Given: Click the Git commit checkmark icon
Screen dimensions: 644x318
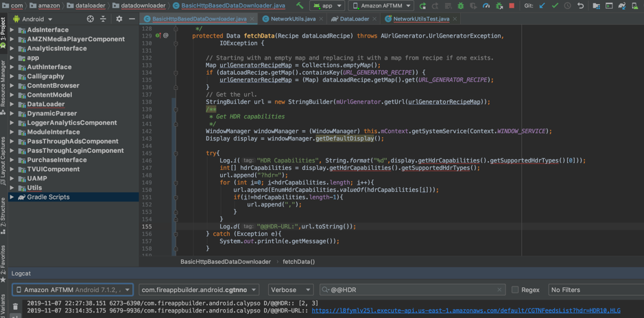Looking at the screenshot, I should click(x=555, y=5).
